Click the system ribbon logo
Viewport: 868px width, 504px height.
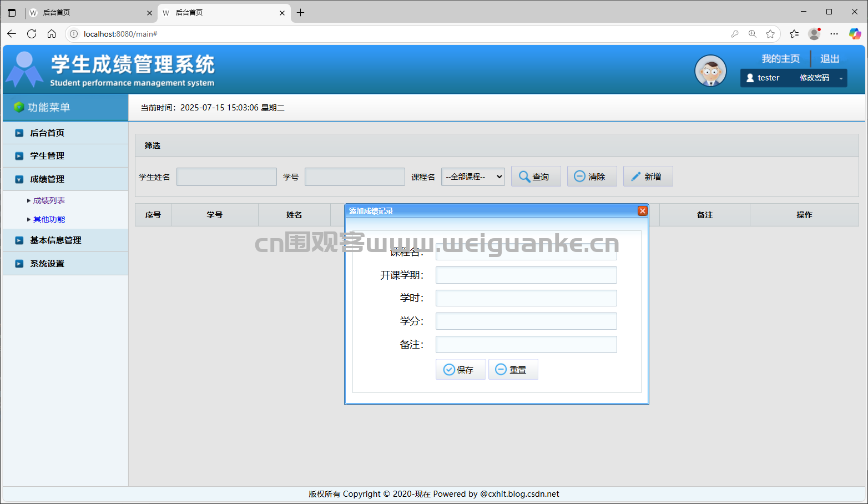tap(24, 69)
